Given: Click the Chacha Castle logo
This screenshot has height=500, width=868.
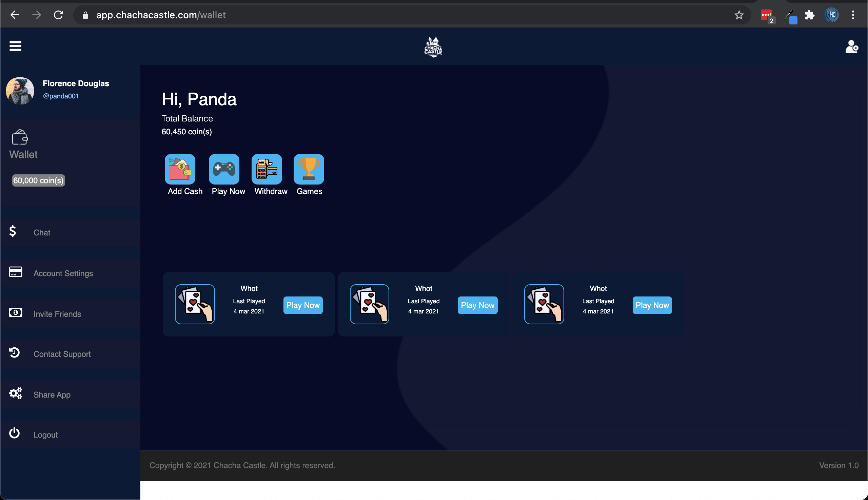Looking at the screenshot, I should click(433, 47).
